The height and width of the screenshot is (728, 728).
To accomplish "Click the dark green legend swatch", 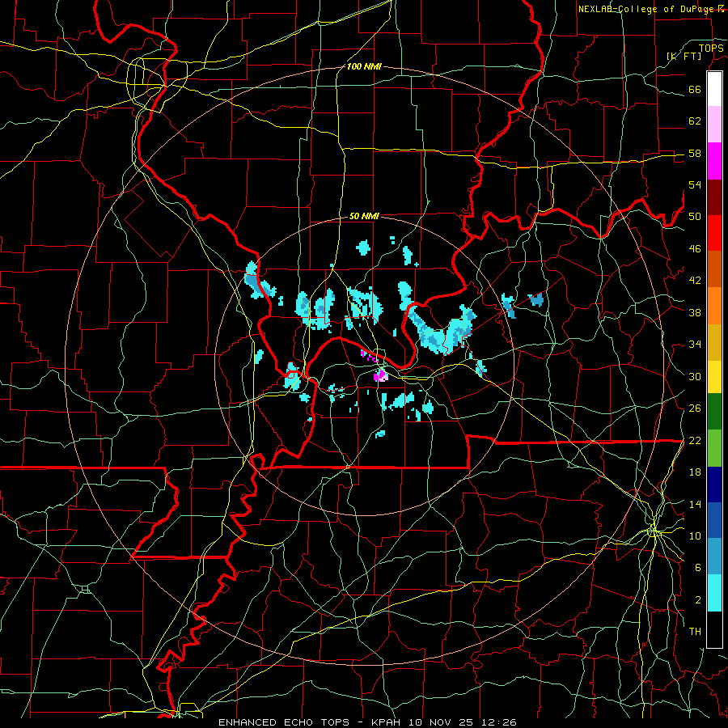I will (x=714, y=412).
